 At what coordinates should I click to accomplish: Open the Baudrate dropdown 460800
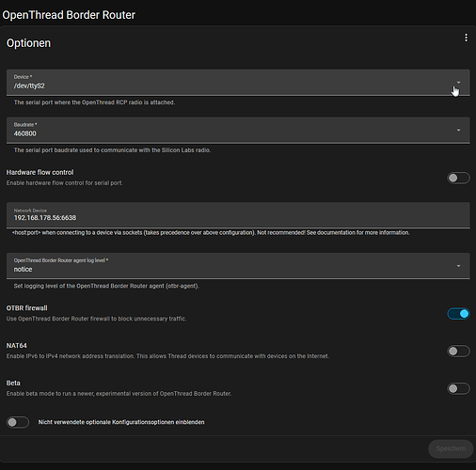coord(238,131)
